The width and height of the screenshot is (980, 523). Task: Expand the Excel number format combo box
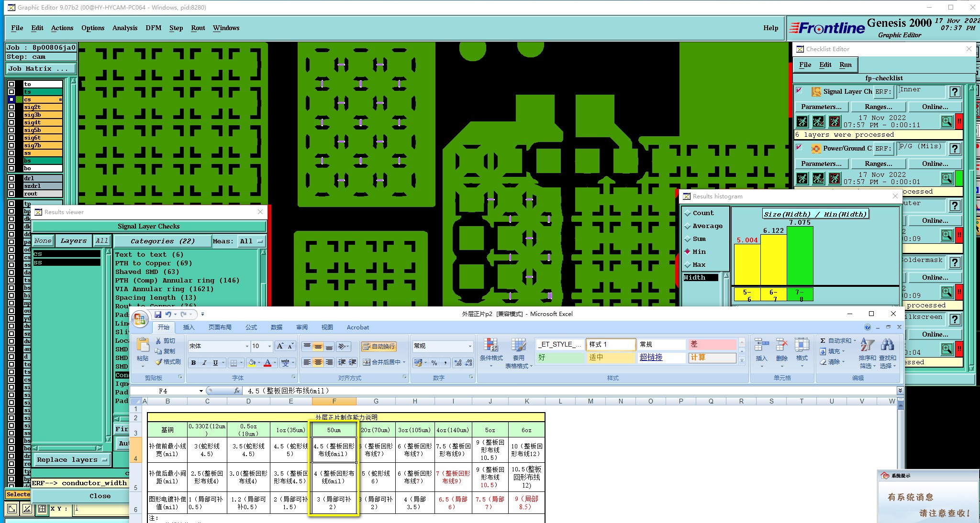469,346
